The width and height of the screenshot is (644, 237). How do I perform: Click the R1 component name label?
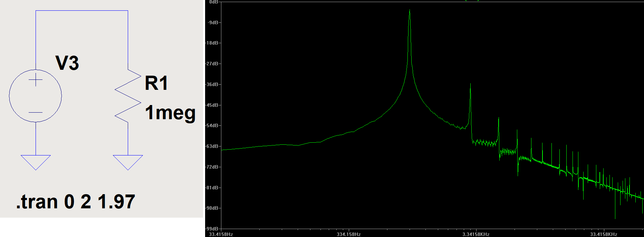[156, 83]
